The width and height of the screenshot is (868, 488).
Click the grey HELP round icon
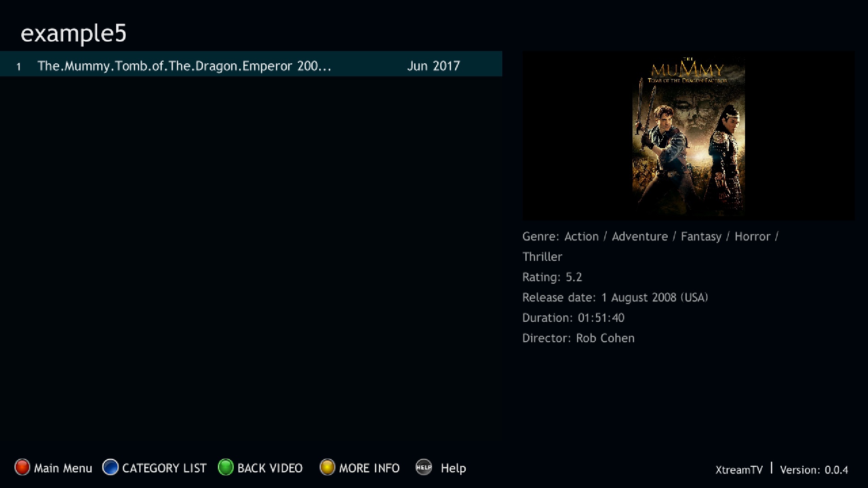(424, 467)
